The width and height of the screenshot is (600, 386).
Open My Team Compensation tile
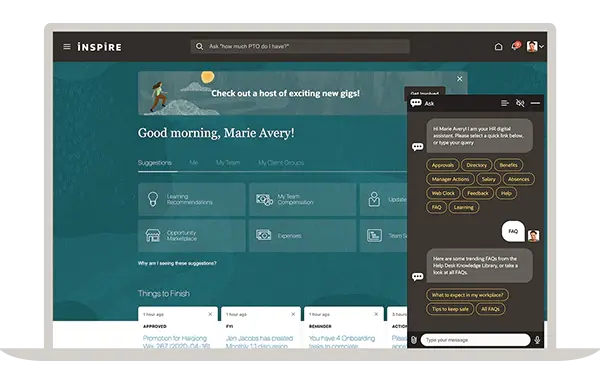coord(302,199)
